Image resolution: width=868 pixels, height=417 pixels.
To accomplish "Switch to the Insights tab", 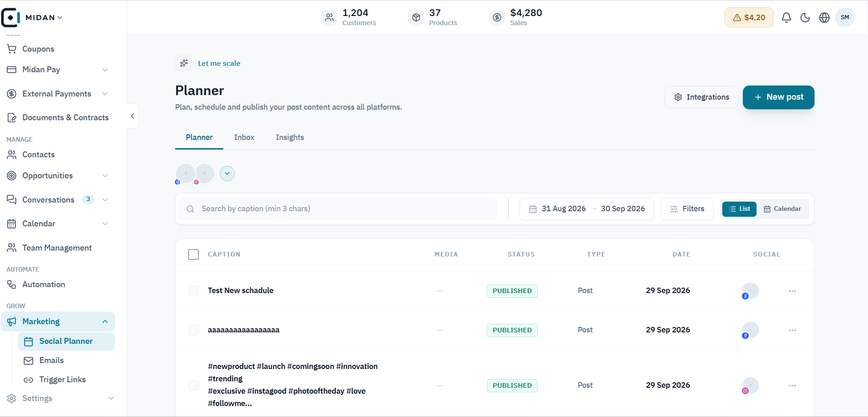I will point(290,137).
